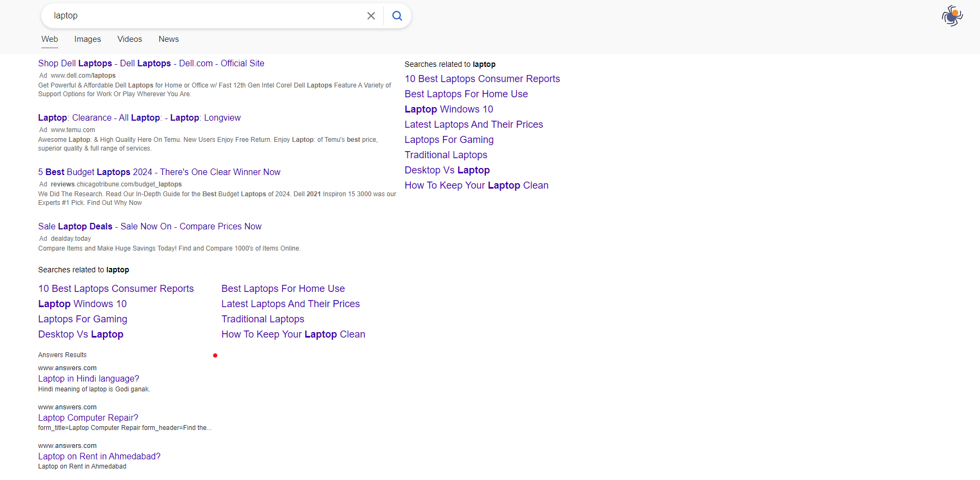Open Laptop Computer Repair? answer link
The height and width of the screenshot is (480, 980).
pos(88,418)
